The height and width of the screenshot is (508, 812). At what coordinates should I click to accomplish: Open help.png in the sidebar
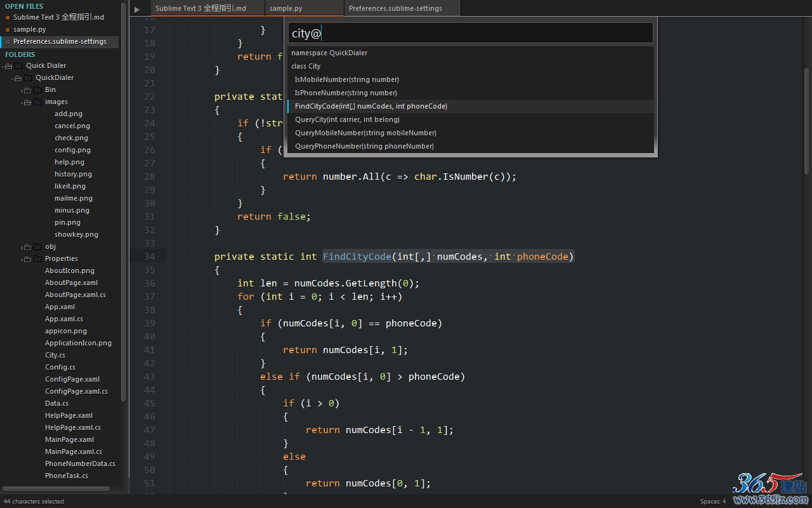coord(69,163)
